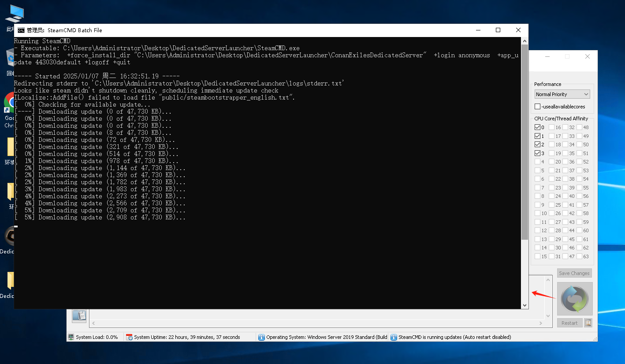This screenshot has height=364, width=625.
Task: Check CPU core 48 affinity box
Action: point(579,127)
